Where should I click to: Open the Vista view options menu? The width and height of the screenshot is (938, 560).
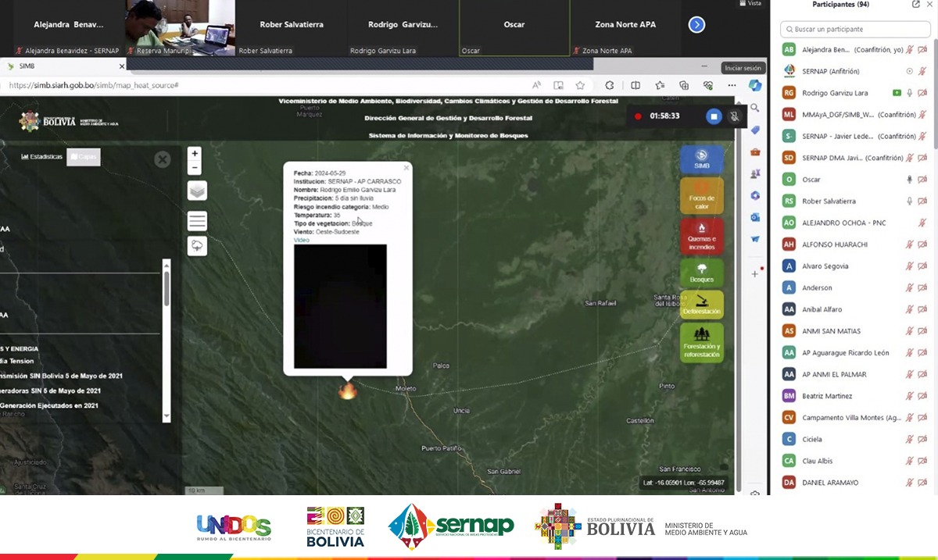[x=750, y=4]
